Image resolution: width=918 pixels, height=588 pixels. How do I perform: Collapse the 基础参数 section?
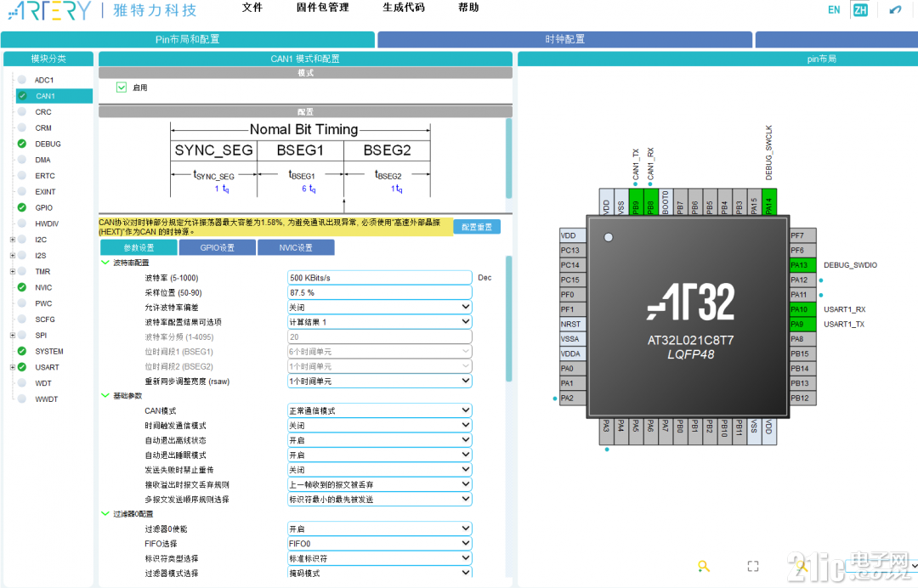(105, 395)
